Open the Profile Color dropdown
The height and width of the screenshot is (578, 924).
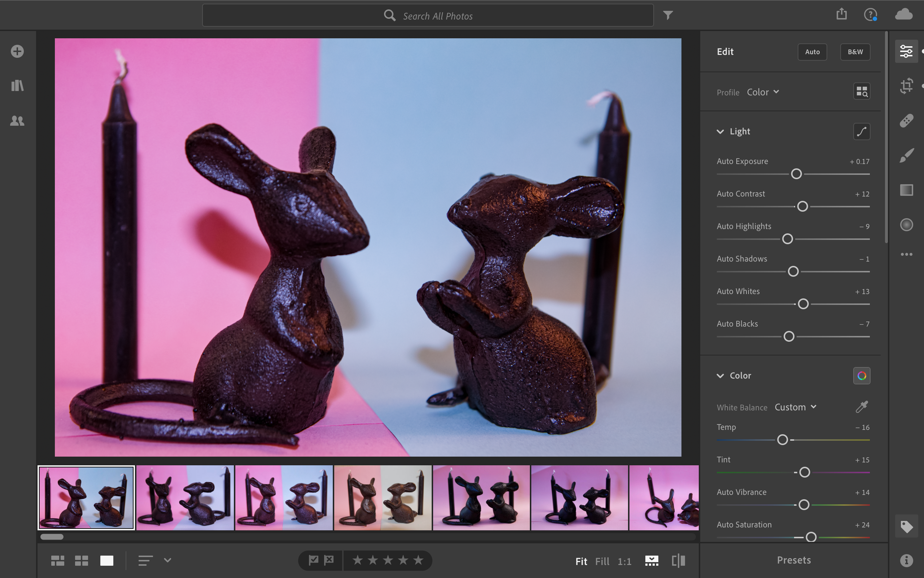click(x=763, y=92)
